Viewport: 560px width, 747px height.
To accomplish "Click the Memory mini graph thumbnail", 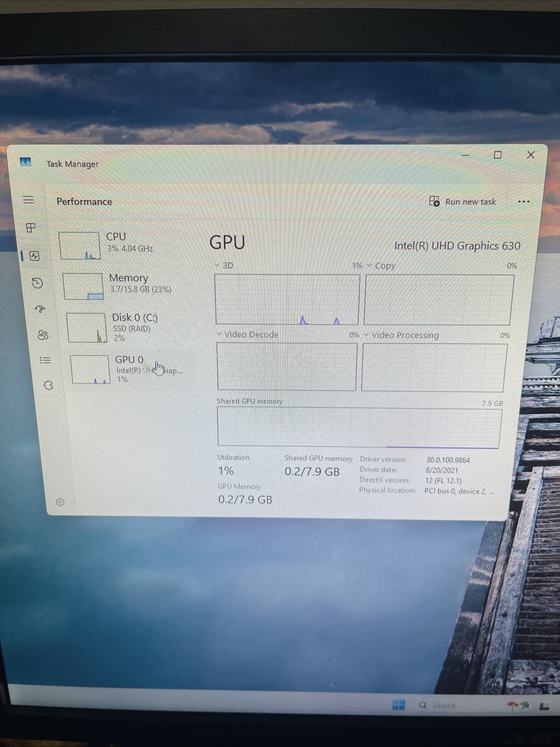I will (83, 286).
